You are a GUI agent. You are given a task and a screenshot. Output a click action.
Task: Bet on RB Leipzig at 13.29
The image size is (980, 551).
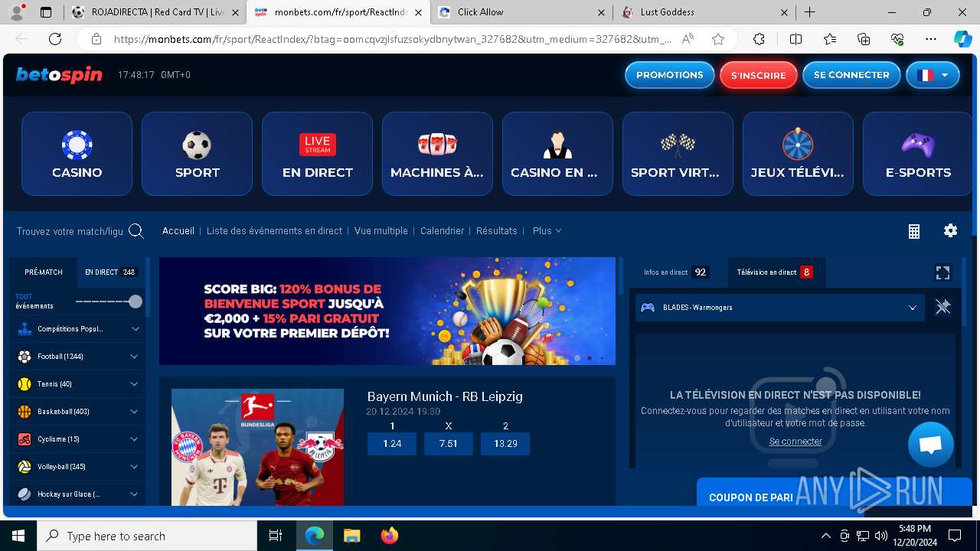coord(505,444)
